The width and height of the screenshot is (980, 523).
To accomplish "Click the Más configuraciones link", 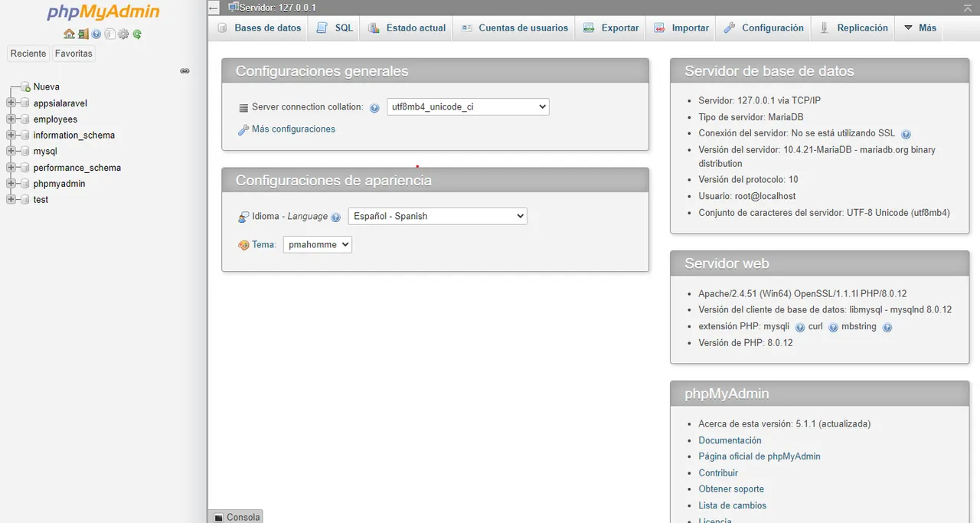I will [x=293, y=129].
